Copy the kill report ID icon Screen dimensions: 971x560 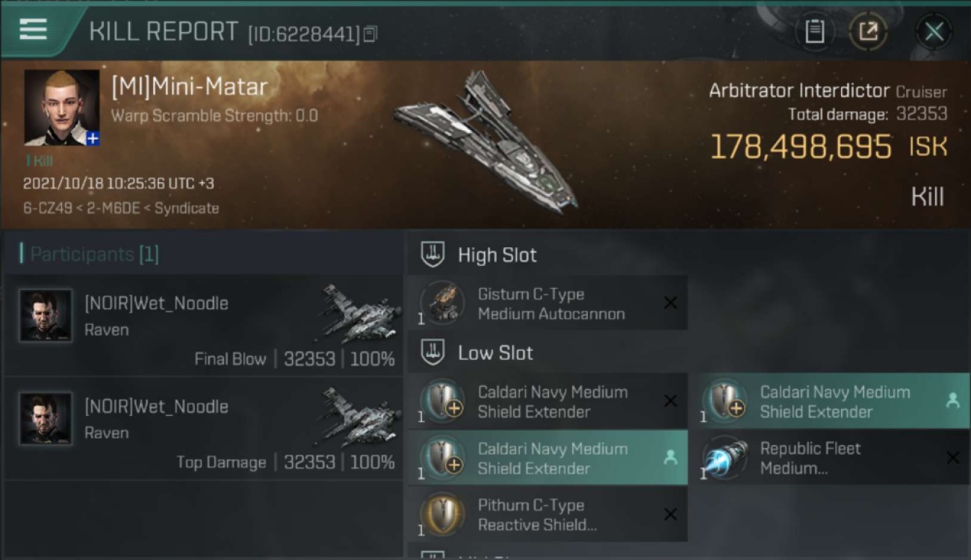370,34
